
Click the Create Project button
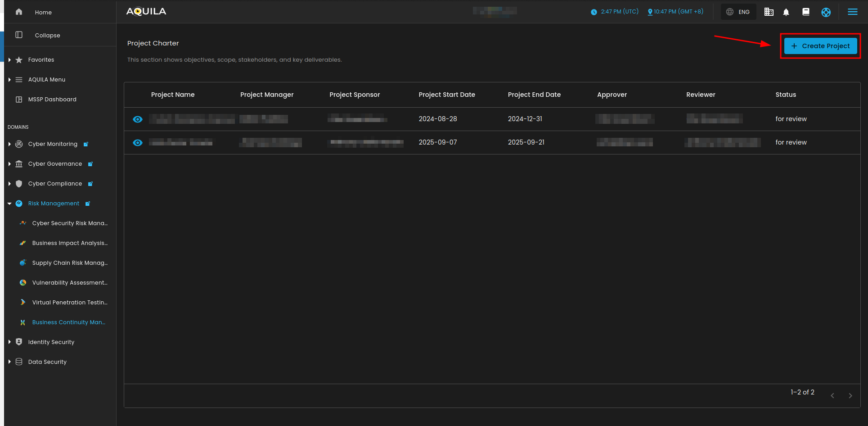coord(820,46)
